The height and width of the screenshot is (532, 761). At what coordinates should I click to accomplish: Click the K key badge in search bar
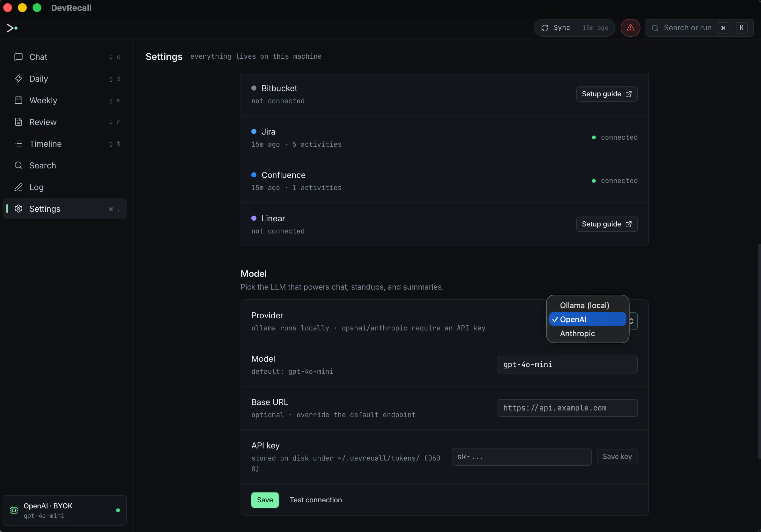click(742, 28)
